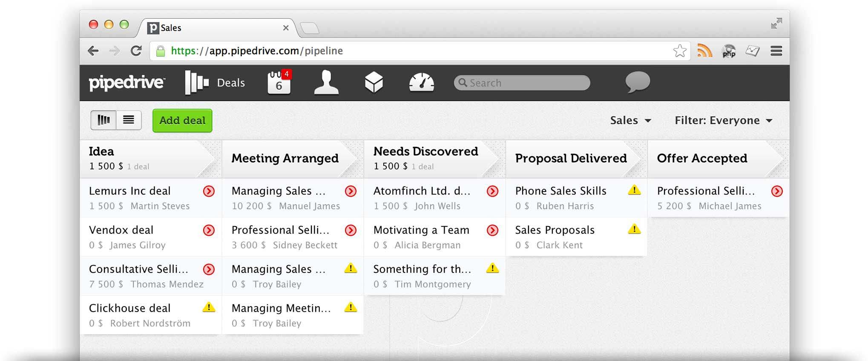Bookmark page with the star icon

(x=680, y=51)
